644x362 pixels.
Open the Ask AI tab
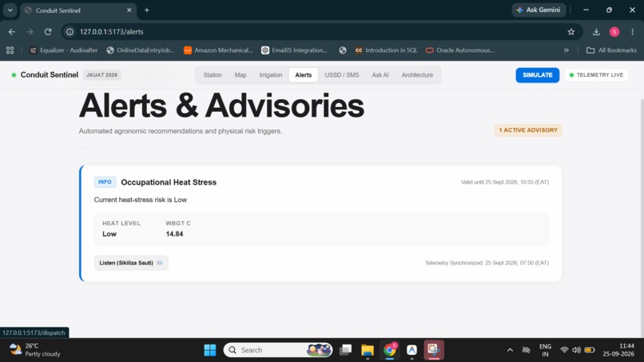[x=380, y=75]
